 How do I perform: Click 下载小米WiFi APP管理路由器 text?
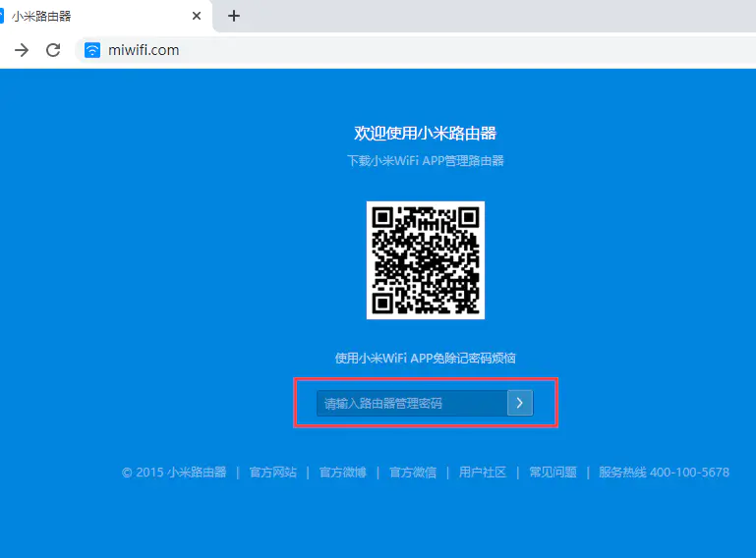[426, 160]
